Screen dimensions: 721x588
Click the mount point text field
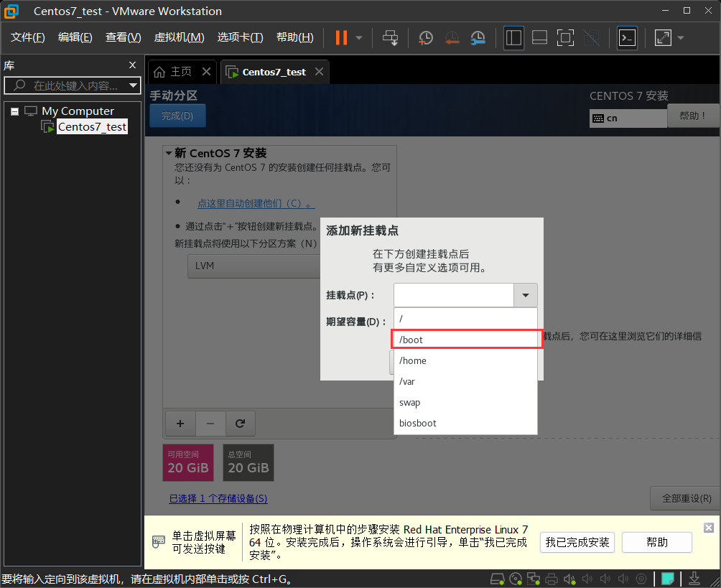[453, 295]
